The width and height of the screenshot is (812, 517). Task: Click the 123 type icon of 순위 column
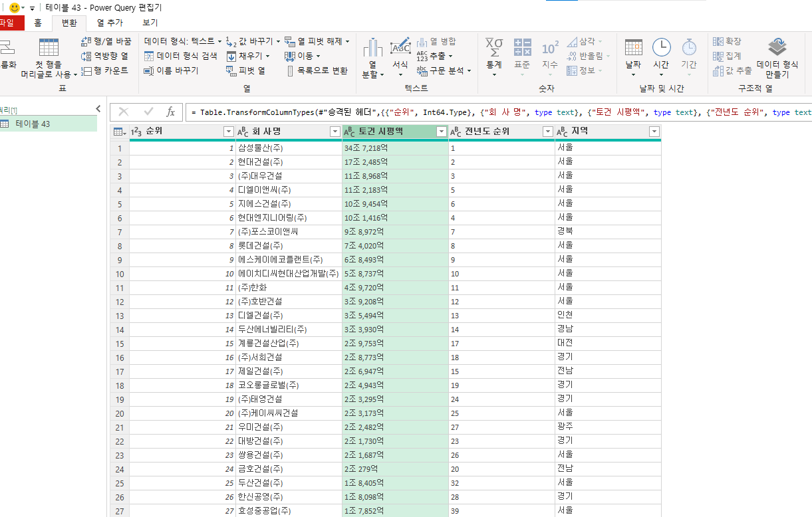(137, 132)
